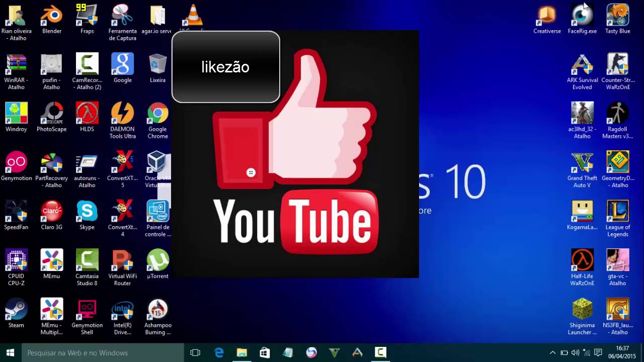Viewport: 644px width, 362px height.
Task: Open the volume control in tray
Action: pos(575,353)
